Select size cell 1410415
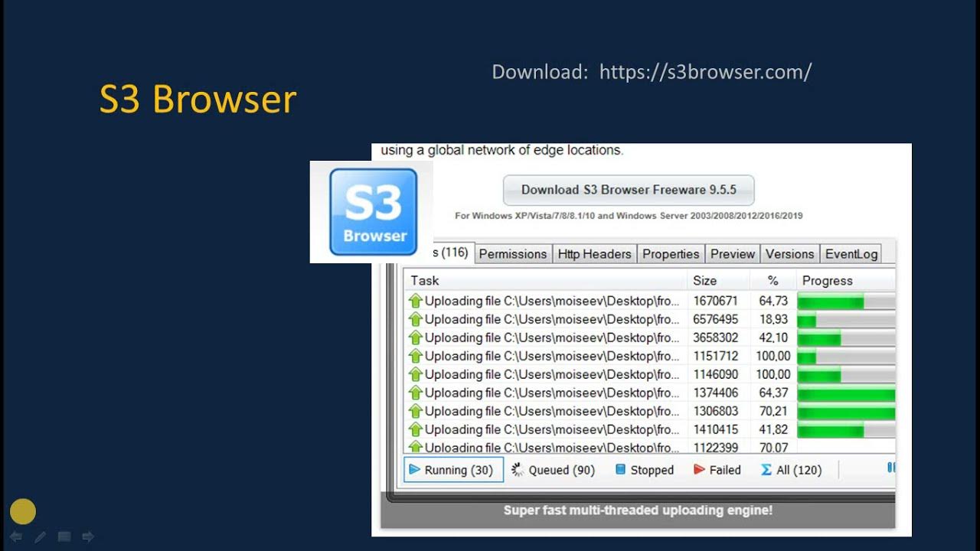The image size is (980, 551). coord(715,429)
